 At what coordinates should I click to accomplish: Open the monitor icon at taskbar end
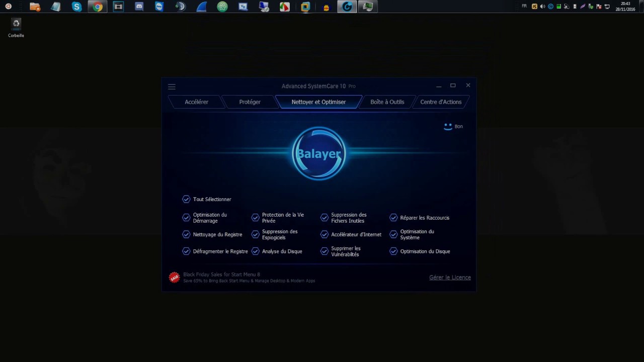point(368,7)
